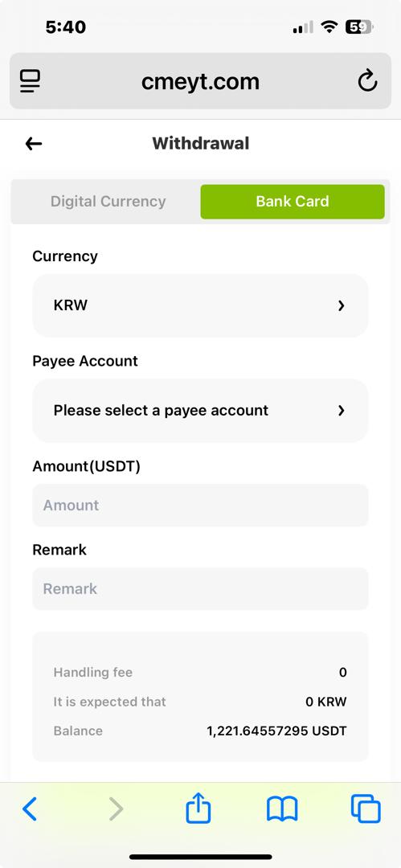
Task: Focus the Amount input field
Action: point(201,506)
